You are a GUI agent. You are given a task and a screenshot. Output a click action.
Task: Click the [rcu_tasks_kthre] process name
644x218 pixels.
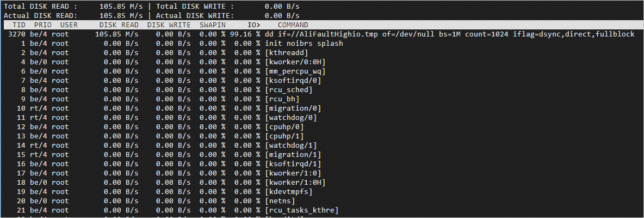[301, 210]
